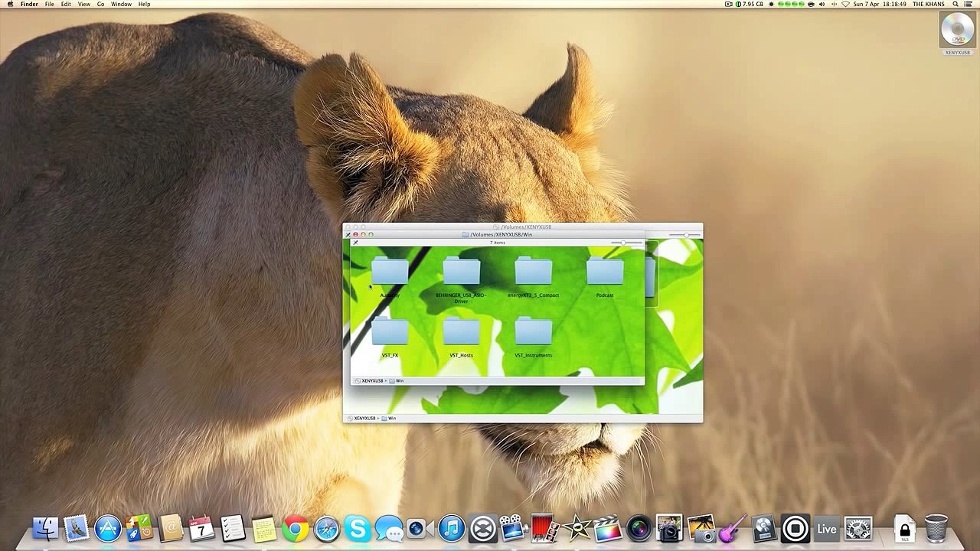Open the File menu
The image size is (980, 551).
49,4
